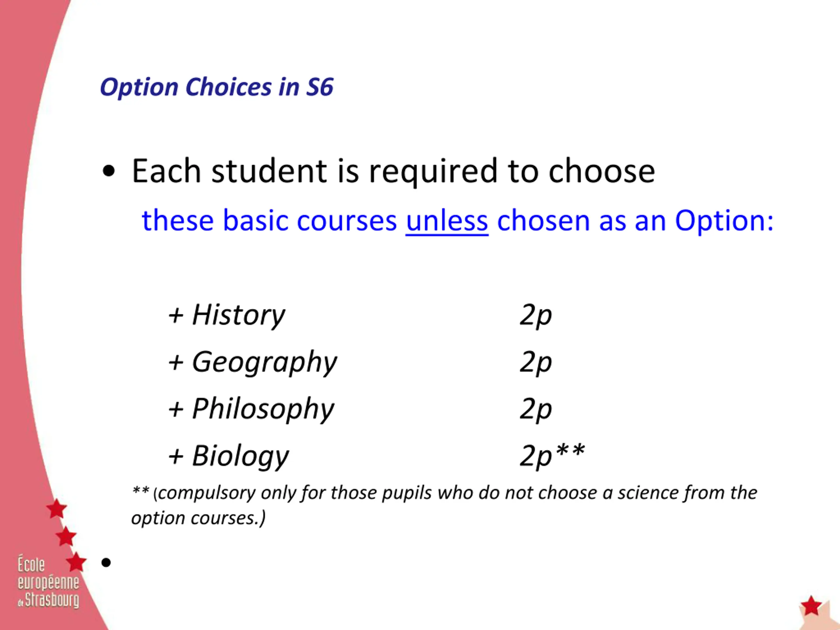Select the '+ Philosophy' course line
The height and width of the screenshot is (630, 840).
click(251, 409)
